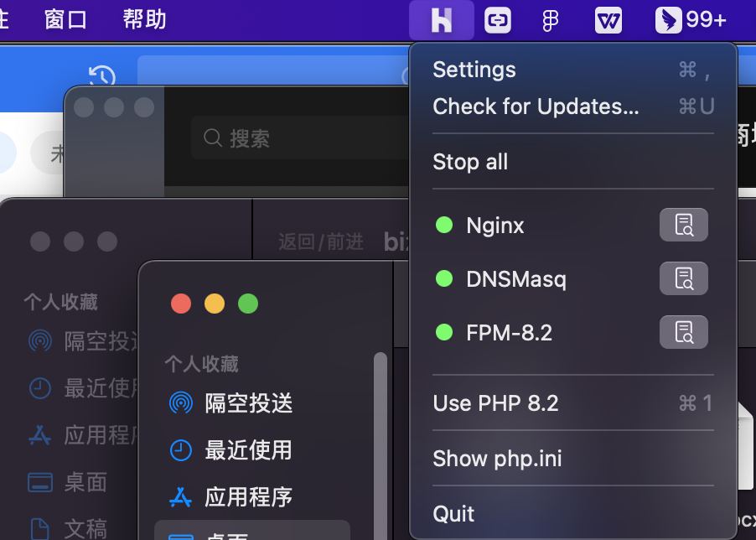756x540 pixels.
Task: Select 桌面 in back Finder sidebar
Action: pyautogui.click(x=85, y=482)
